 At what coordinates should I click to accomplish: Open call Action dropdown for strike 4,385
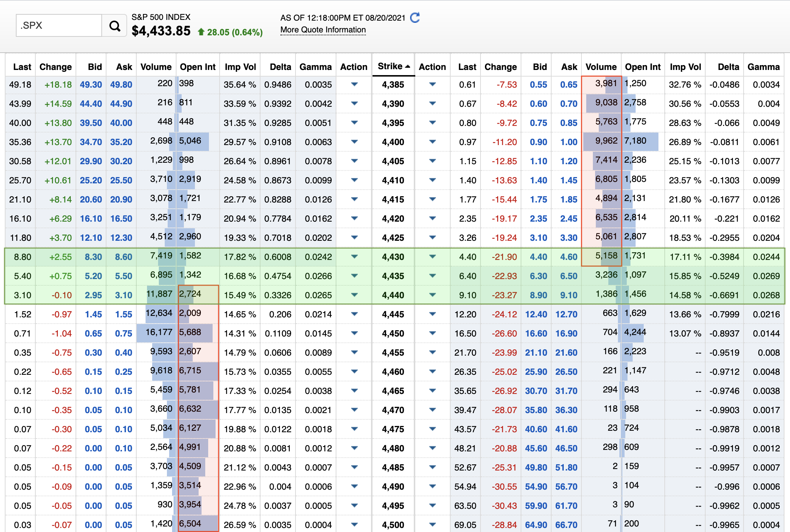354,84
